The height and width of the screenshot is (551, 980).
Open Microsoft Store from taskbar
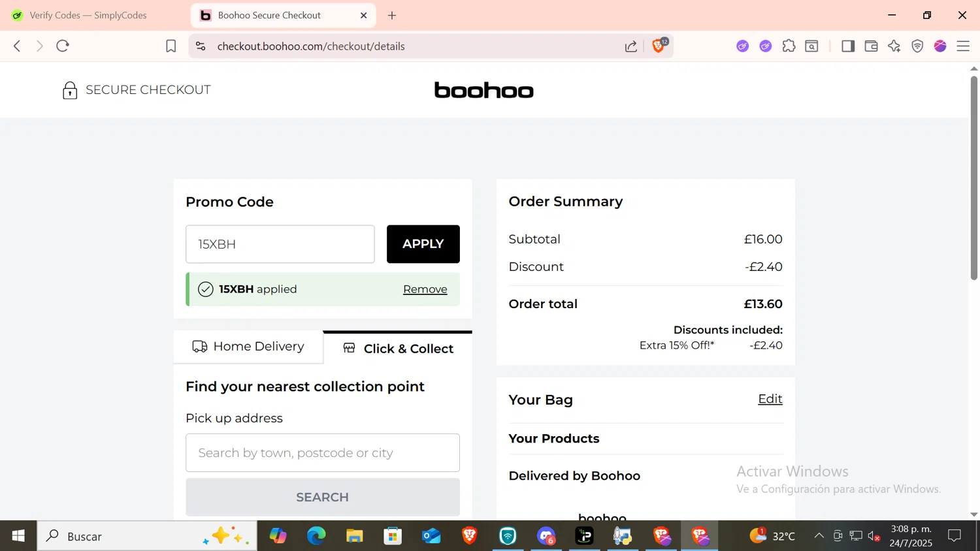point(393,536)
